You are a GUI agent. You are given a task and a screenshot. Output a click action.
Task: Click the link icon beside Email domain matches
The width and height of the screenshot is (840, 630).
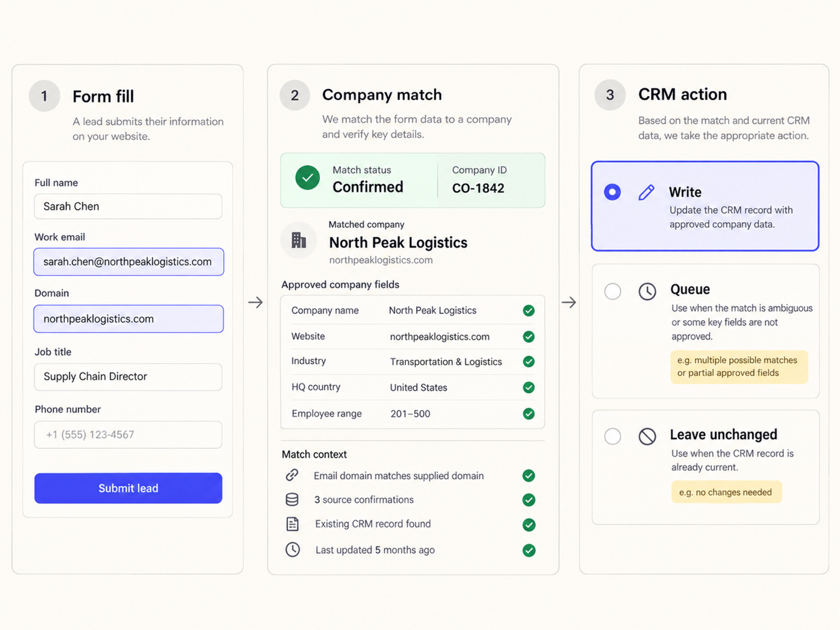(x=292, y=475)
